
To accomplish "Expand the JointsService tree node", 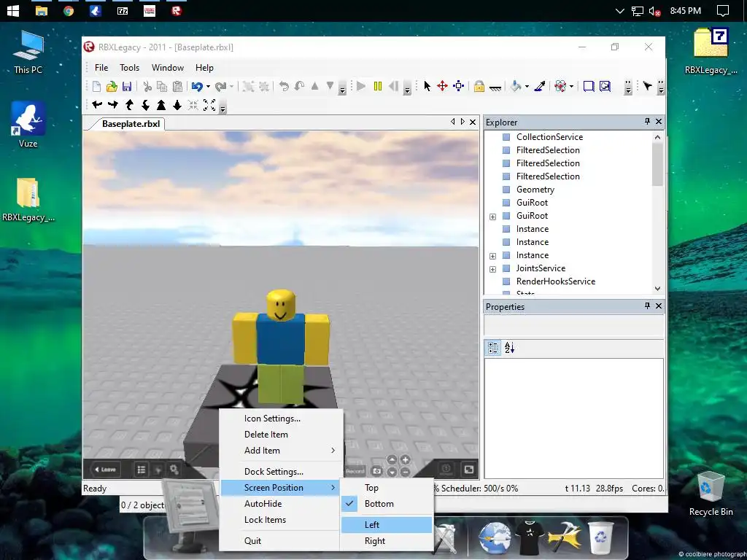I will (x=492, y=270).
